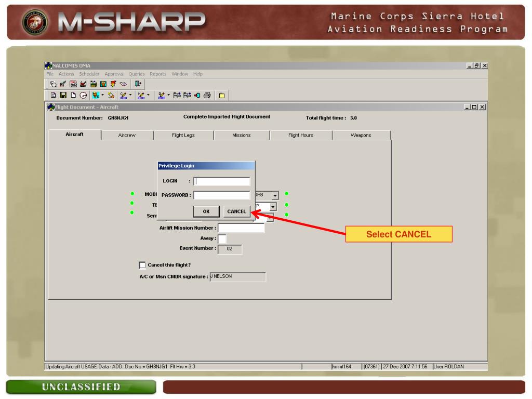Viewport: 532px width, 399px height.
Task: Expand the combo box showing H8
Action: tap(275, 195)
